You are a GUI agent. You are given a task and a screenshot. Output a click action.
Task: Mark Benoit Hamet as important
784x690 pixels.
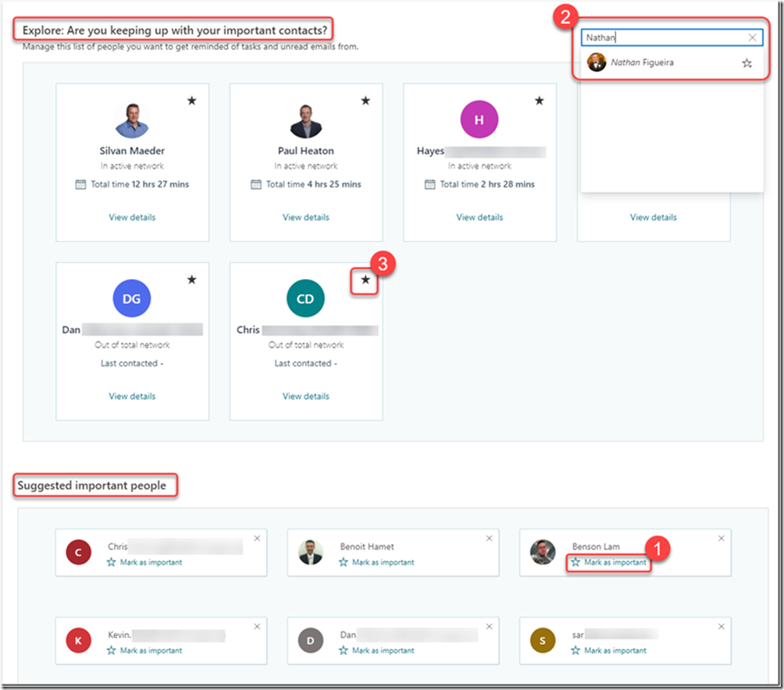[x=377, y=563]
